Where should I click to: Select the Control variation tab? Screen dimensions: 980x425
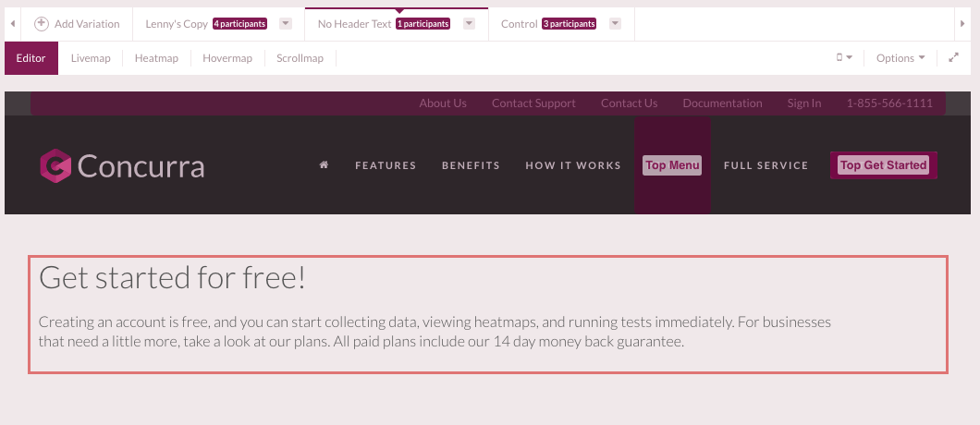pyautogui.click(x=519, y=24)
